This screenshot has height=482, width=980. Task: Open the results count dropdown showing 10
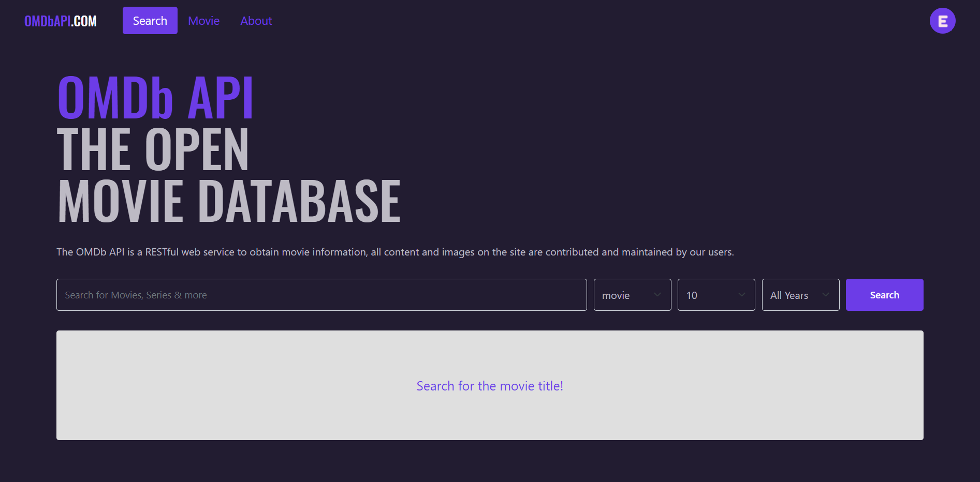point(716,295)
